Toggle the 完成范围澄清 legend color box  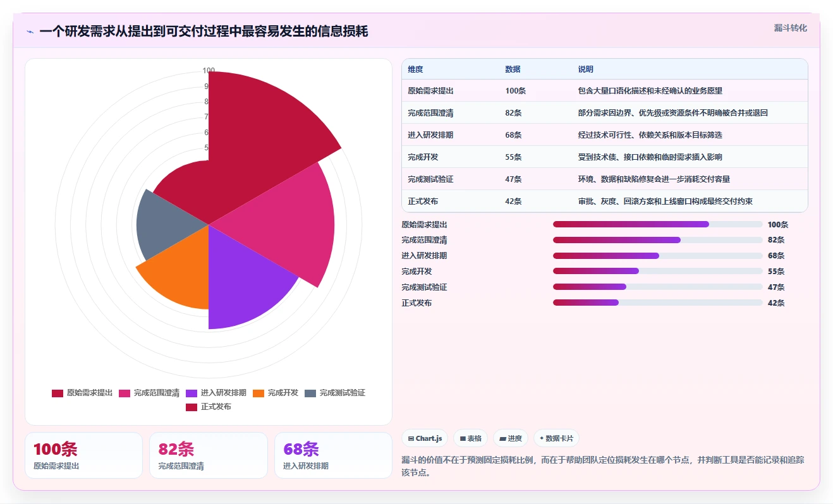125,393
